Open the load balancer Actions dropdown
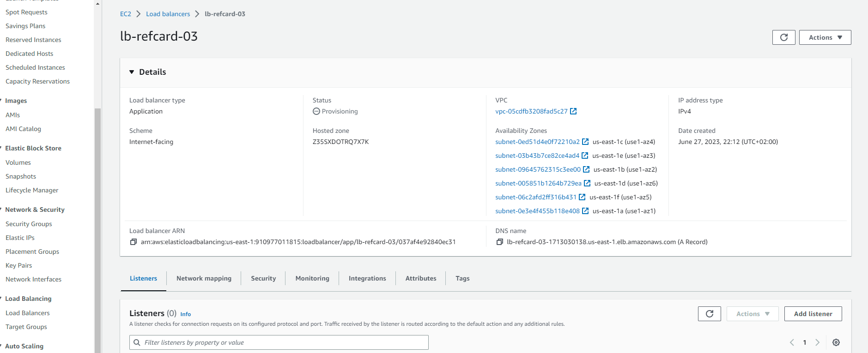The height and width of the screenshot is (353, 868). coord(825,37)
